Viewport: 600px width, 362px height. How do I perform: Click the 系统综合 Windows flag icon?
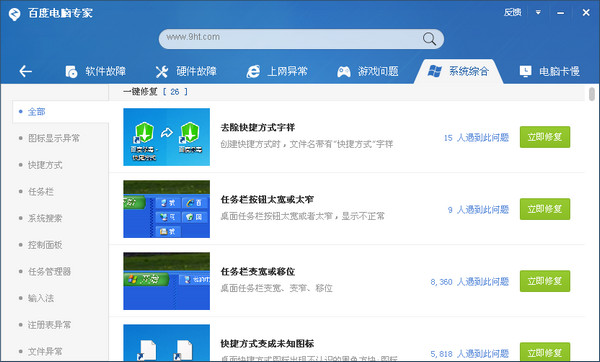pyautogui.click(x=434, y=71)
